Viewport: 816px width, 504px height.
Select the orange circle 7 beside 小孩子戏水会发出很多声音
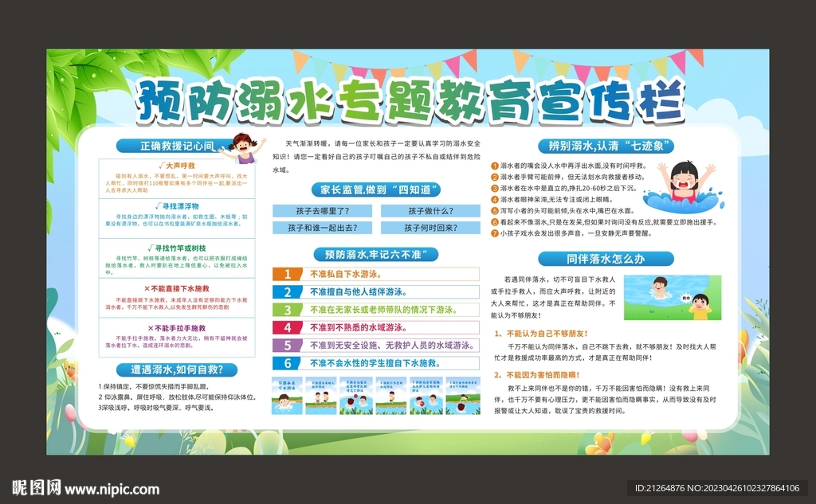point(495,234)
